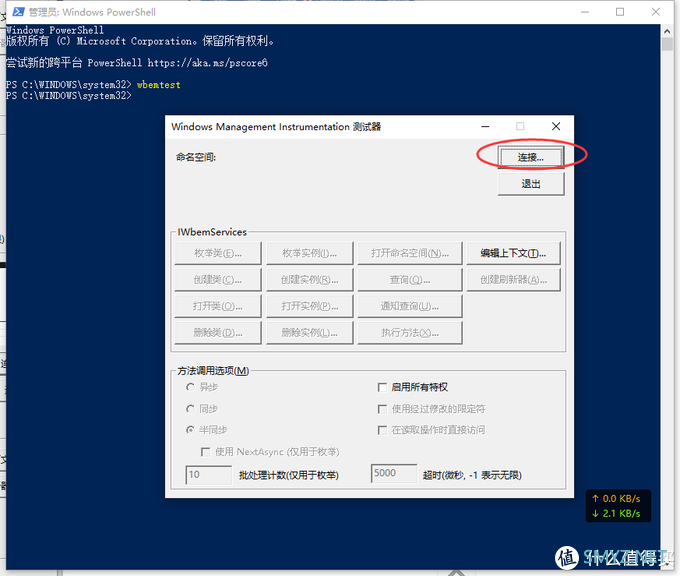Toggle 在读取操作时直接访问 checkbox
The width and height of the screenshot is (680, 576).
coord(382,430)
